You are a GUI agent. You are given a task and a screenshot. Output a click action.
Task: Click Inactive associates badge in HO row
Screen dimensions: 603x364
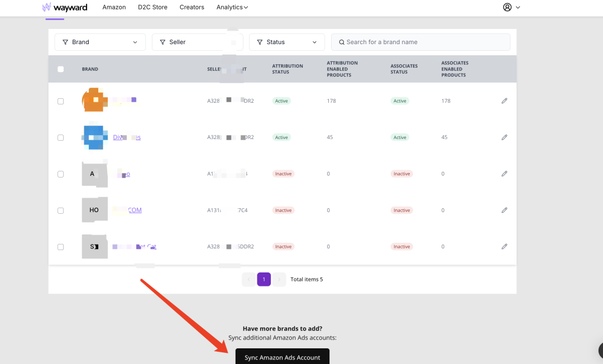coord(402,210)
